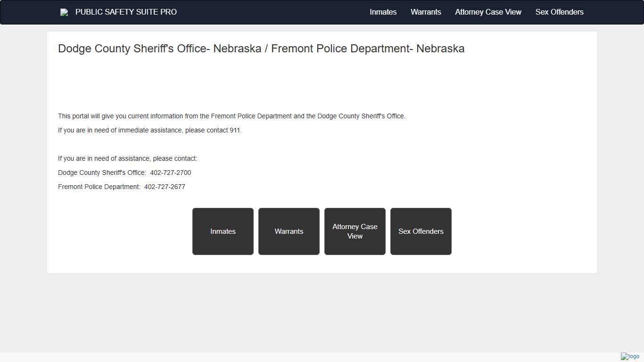644x362 pixels.
Task: Select Warrants from the top navigation
Action: [426, 12]
